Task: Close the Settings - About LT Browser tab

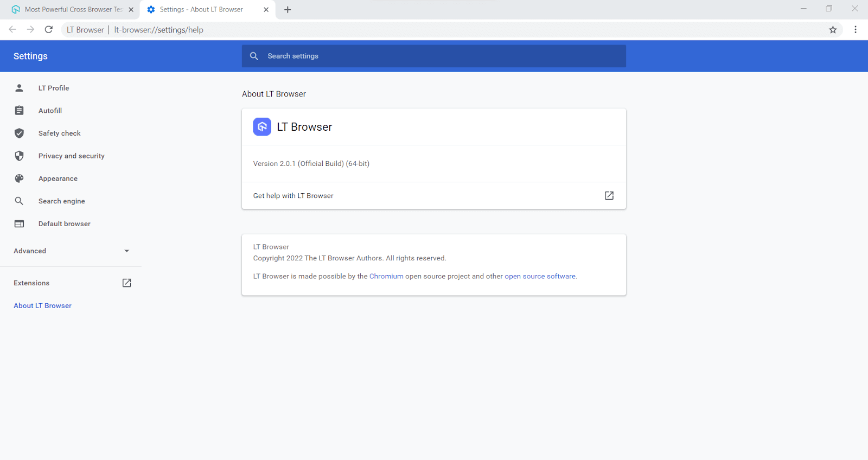Action: click(x=266, y=10)
